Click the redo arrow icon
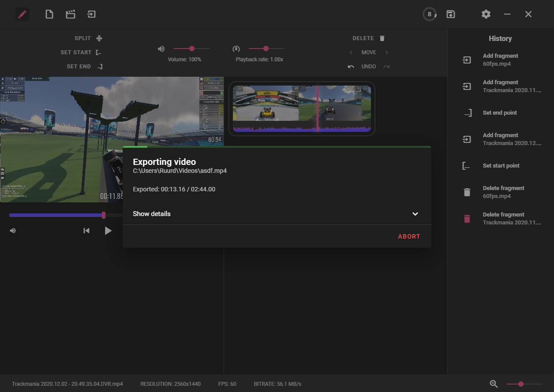 pos(387,67)
